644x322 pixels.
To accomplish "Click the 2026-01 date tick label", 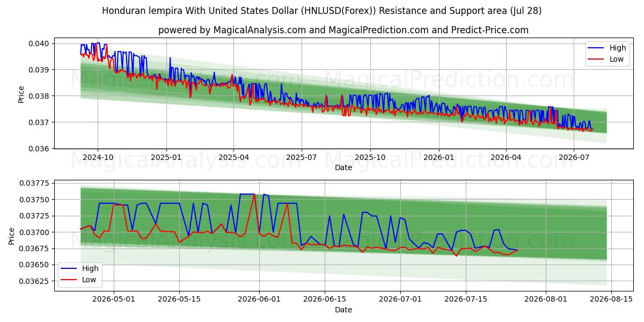I will [438, 158].
